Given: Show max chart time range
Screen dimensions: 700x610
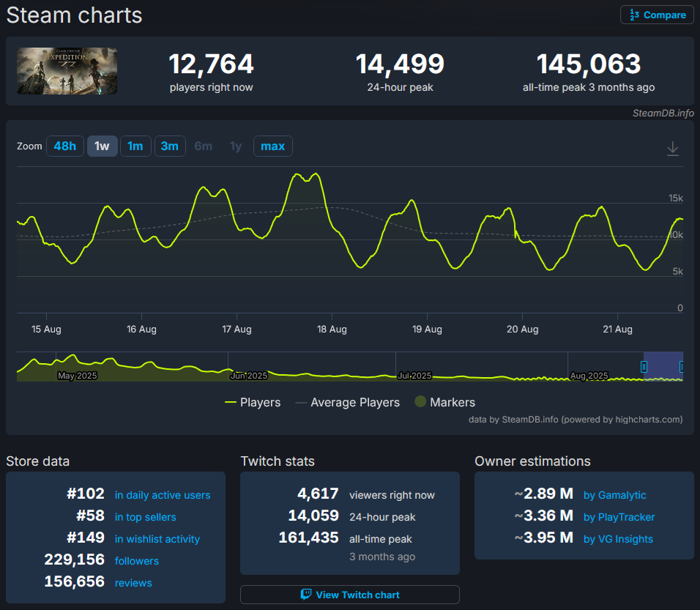Looking at the screenshot, I should (272, 146).
